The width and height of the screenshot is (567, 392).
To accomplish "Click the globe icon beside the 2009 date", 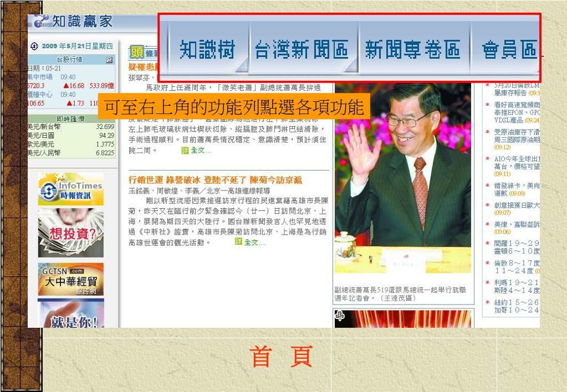I will (x=34, y=47).
